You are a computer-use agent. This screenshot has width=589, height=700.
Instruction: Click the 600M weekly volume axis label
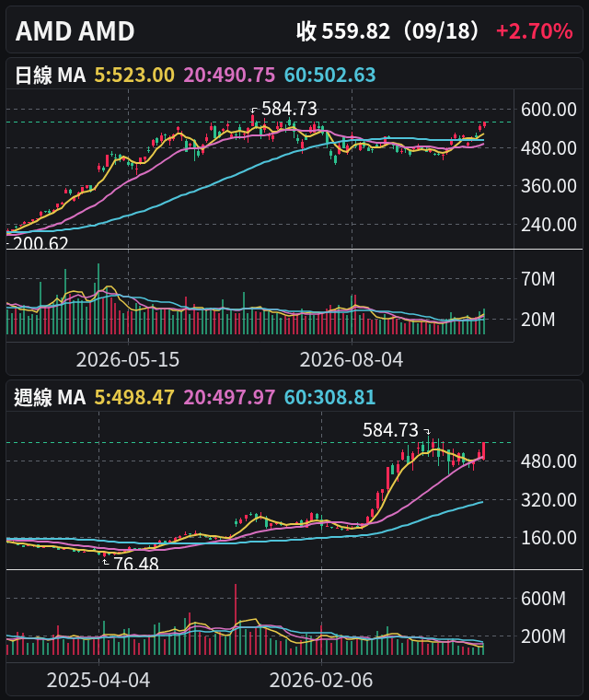[x=543, y=598]
